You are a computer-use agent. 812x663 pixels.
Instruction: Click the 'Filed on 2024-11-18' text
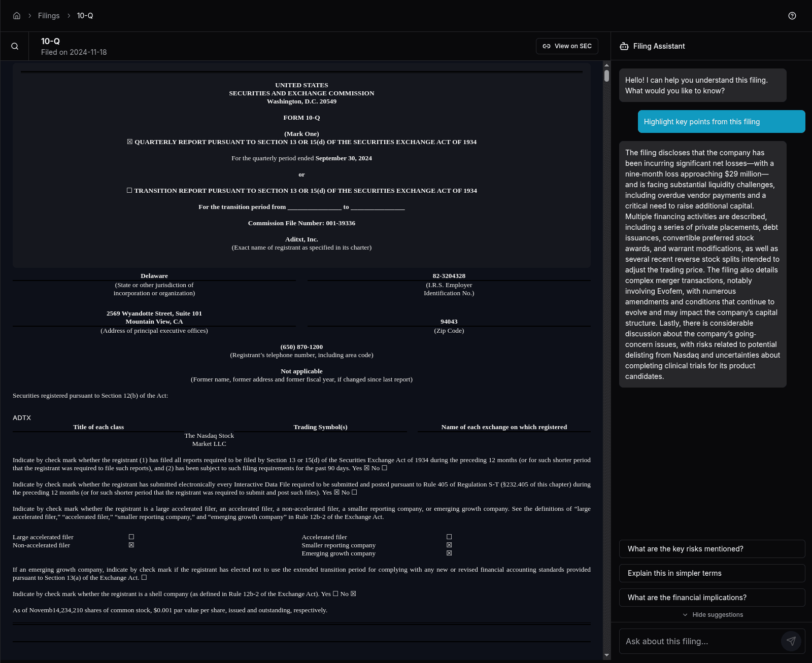pyautogui.click(x=74, y=52)
